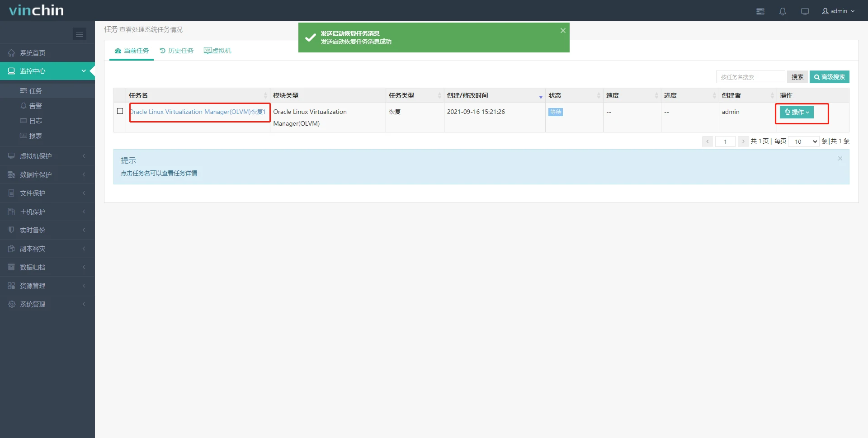Click the task name search field
868x438 pixels.
click(750, 77)
